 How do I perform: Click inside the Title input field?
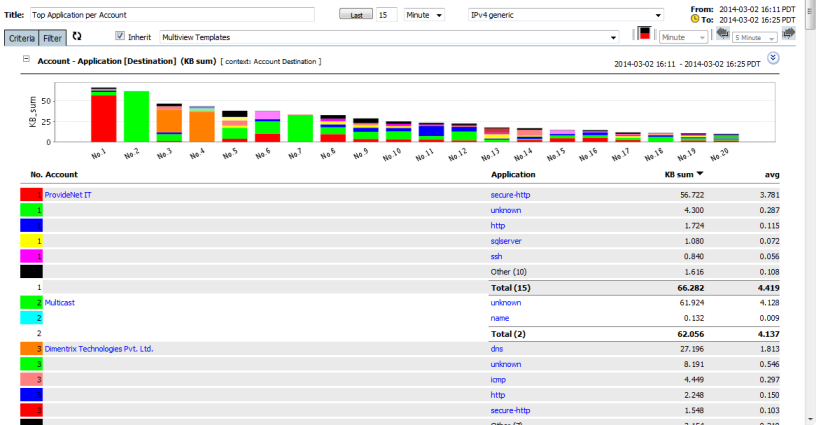click(172, 15)
